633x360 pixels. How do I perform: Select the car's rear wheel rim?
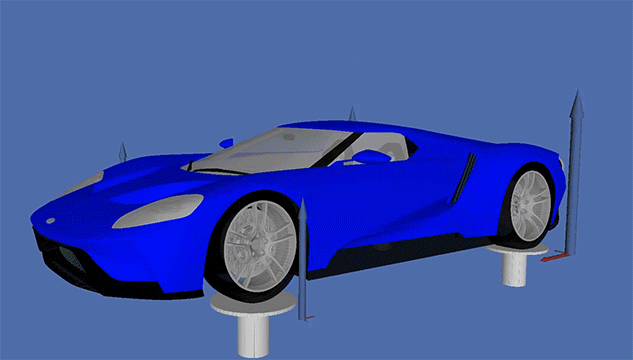point(530,206)
